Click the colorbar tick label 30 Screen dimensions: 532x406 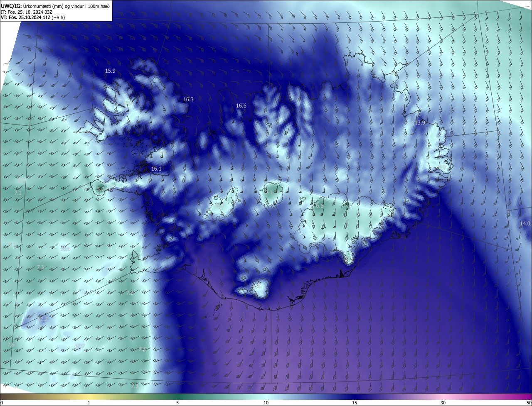tap(443, 403)
